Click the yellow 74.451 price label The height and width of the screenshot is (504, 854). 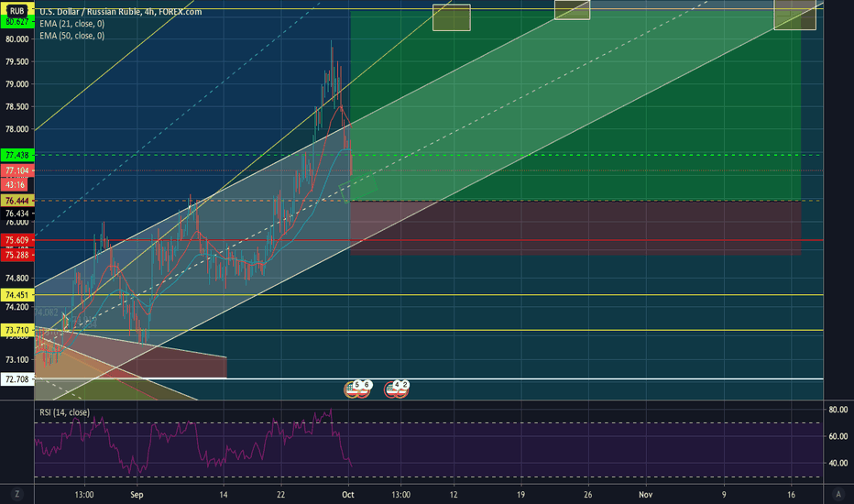(16, 295)
